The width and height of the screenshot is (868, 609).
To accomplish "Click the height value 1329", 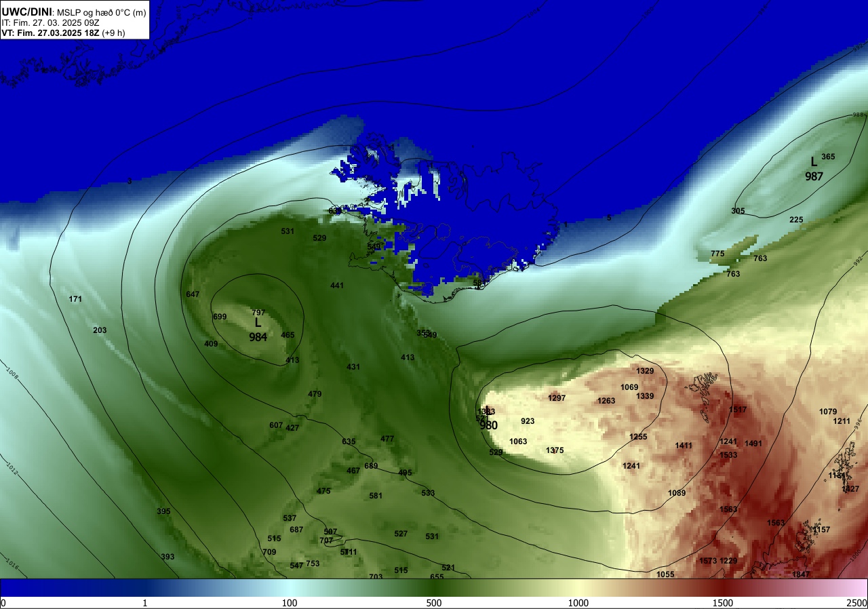I will click(x=645, y=371).
